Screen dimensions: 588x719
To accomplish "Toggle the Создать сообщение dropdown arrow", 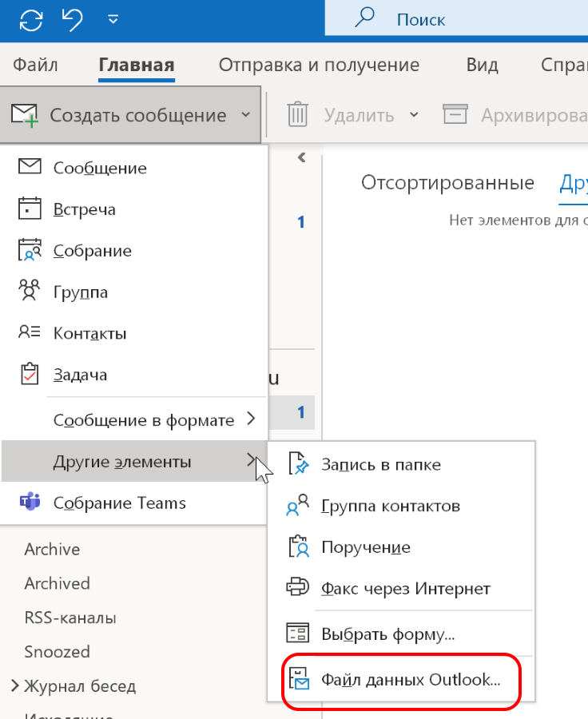I will click(x=246, y=114).
